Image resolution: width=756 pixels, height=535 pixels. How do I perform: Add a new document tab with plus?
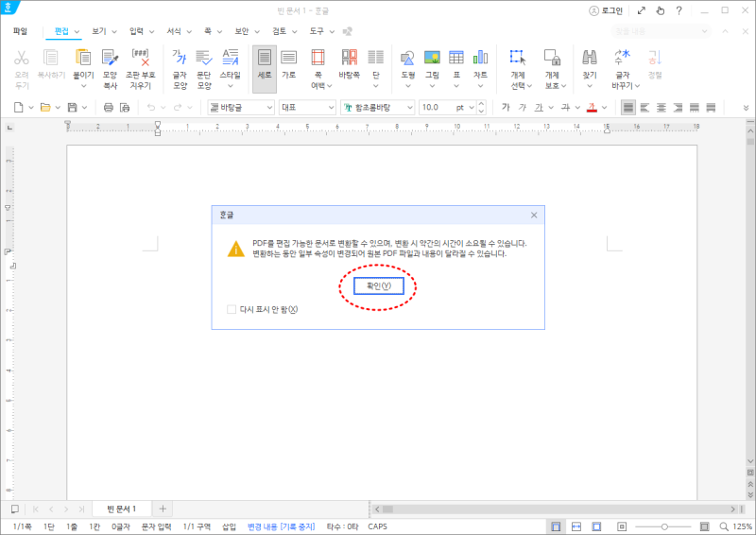coord(163,509)
